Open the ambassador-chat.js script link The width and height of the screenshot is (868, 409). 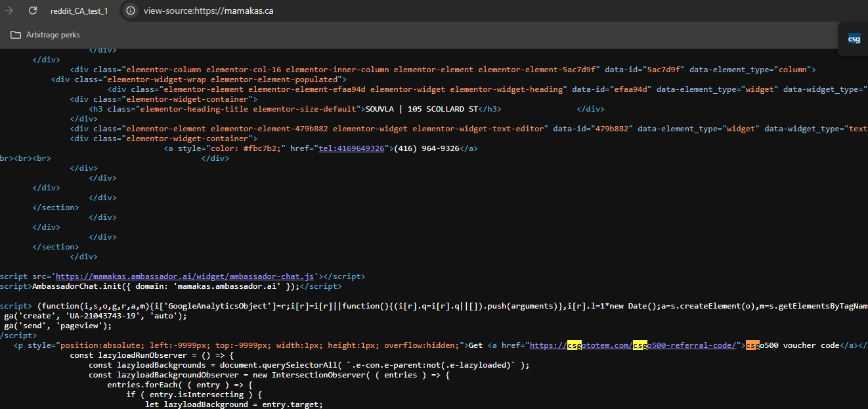(x=186, y=276)
